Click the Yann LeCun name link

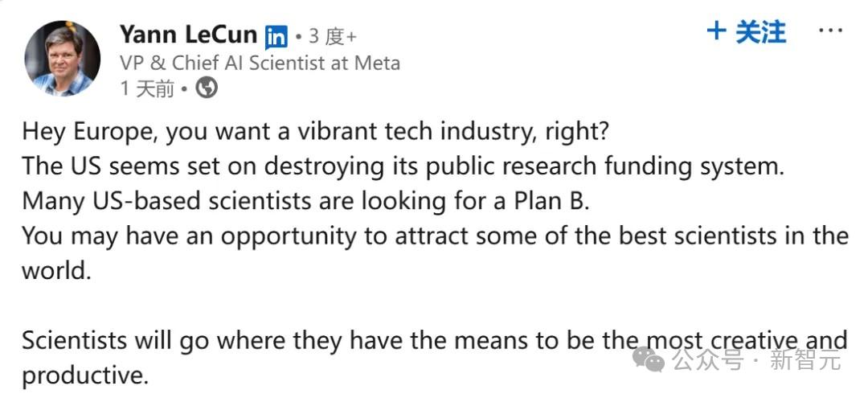189,35
